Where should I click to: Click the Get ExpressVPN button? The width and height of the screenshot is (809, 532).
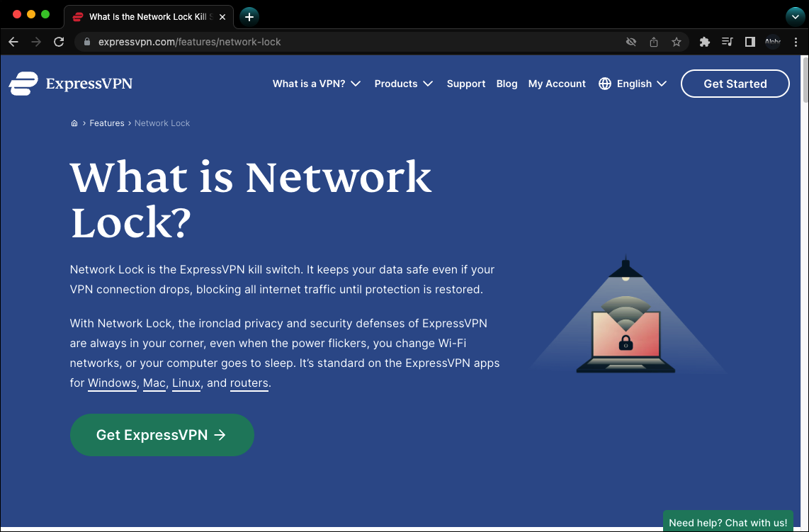(162, 435)
